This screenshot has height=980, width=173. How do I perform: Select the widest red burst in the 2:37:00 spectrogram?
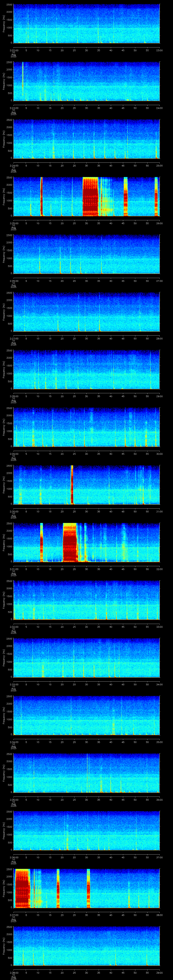coord(22,888)
